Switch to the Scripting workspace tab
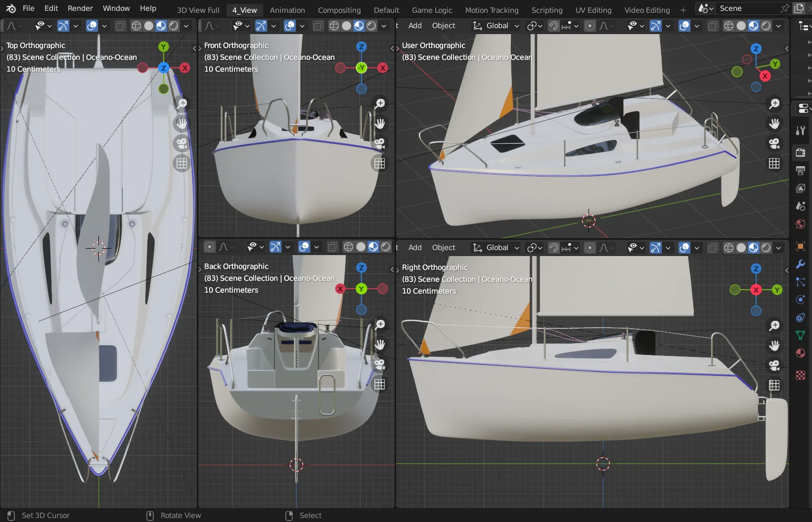Screen dimensions: 812x522 pos(547,10)
